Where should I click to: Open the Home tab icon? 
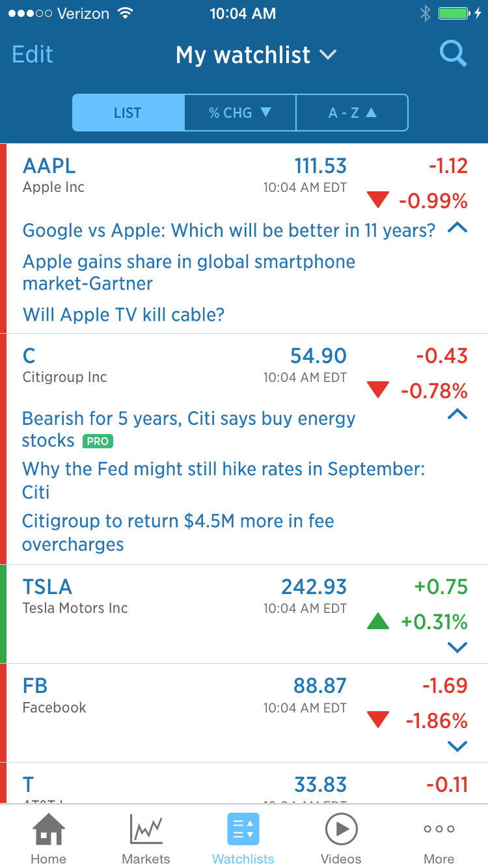click(49, 830)
